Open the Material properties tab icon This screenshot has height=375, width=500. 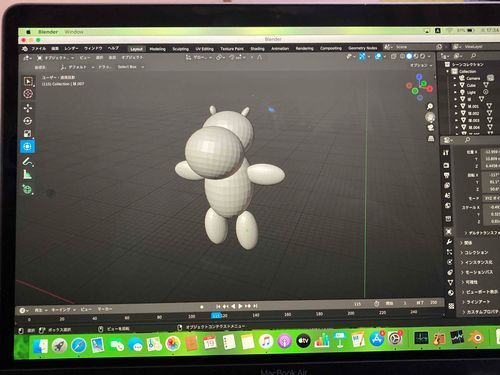click(451, 293)
